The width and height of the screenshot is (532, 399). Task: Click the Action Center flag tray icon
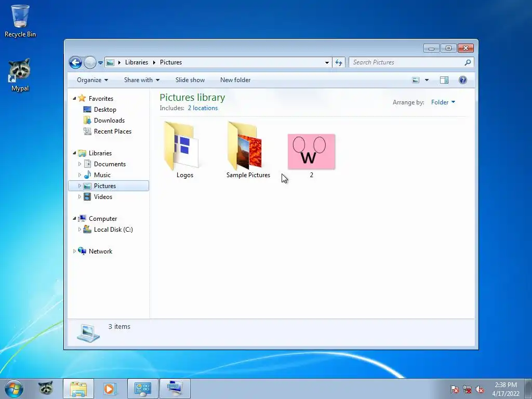point(454,389)
